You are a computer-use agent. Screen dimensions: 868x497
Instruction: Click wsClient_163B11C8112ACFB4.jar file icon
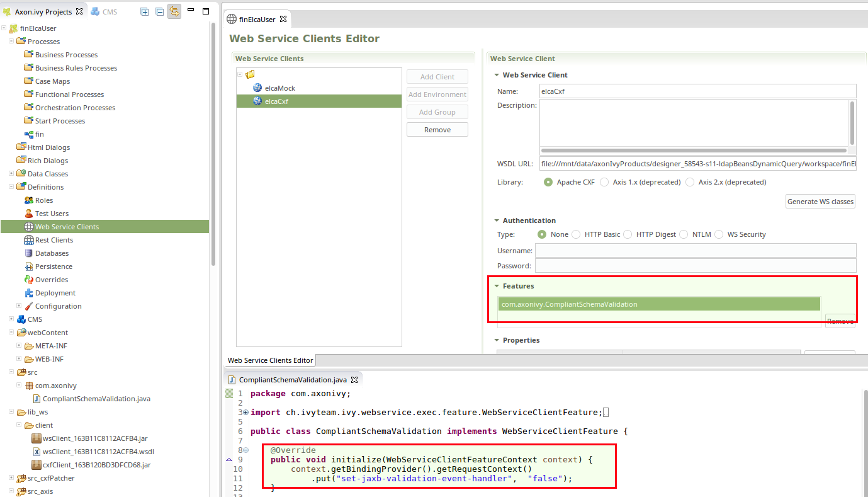point(37,438)
